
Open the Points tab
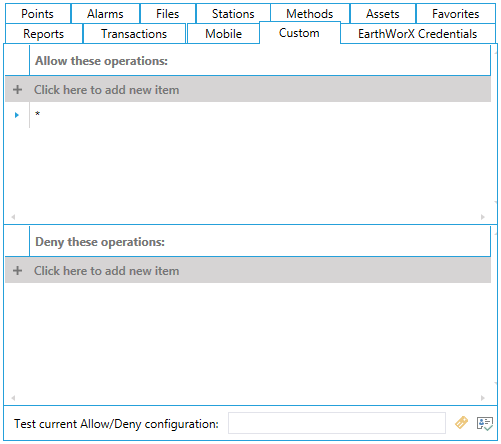(x=38, y=14)
